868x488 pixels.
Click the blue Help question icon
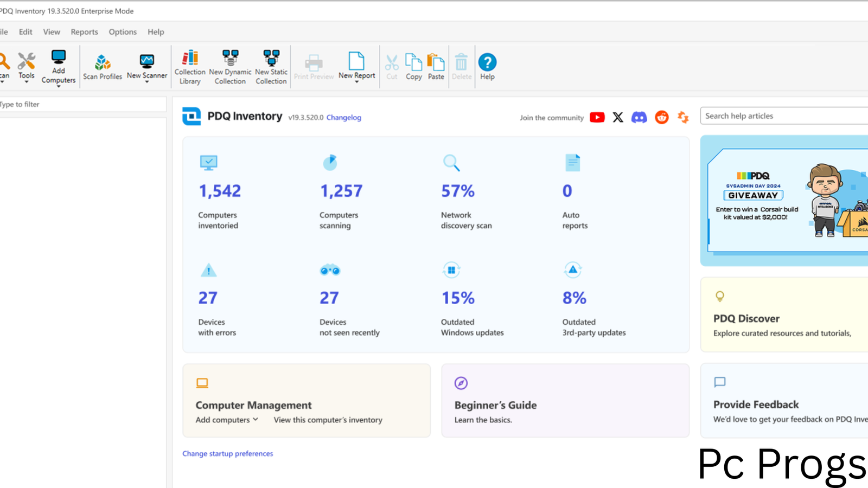point(487,62)
